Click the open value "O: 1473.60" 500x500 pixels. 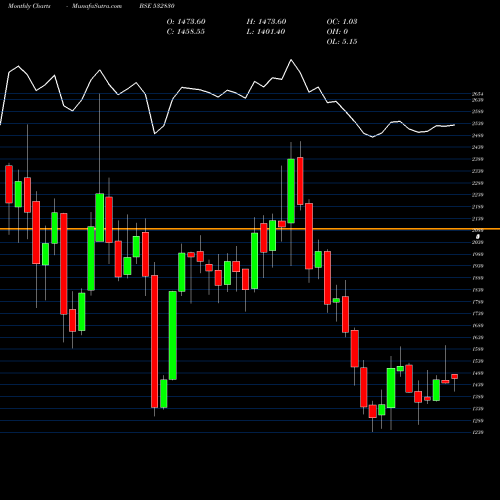(186, 22)
